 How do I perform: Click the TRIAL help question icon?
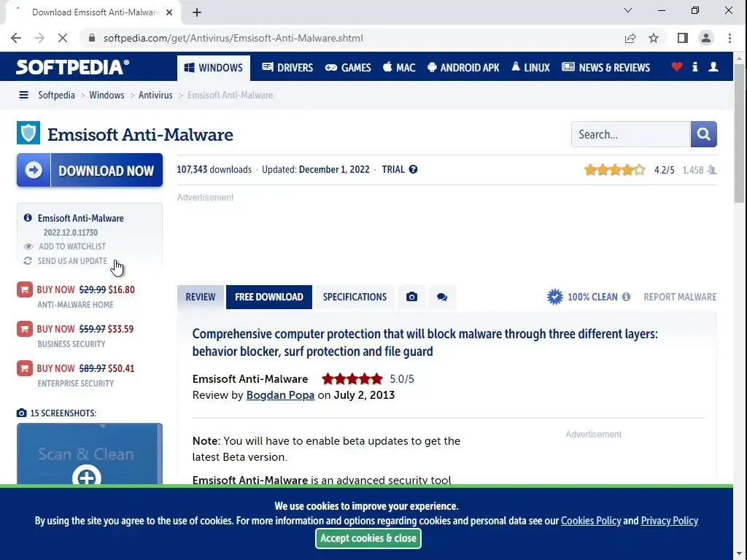coord(413,169)
